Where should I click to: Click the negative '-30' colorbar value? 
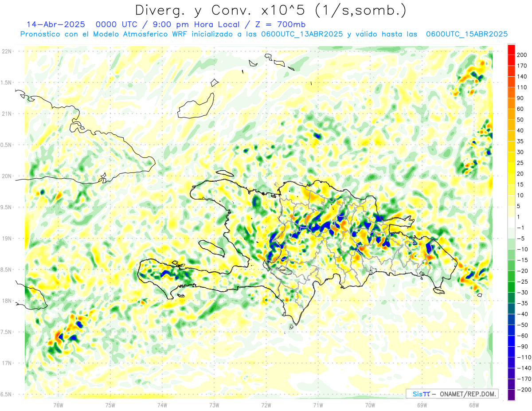coord(523,292)
